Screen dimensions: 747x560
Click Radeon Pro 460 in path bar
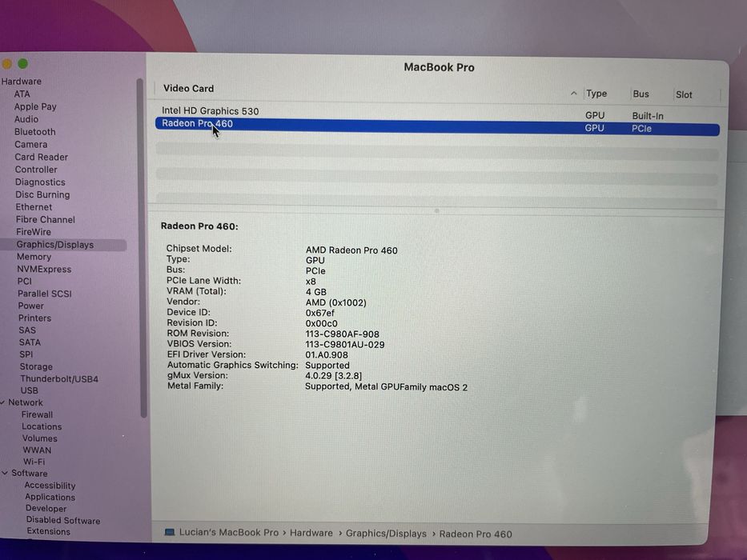[x=476, y=534]
